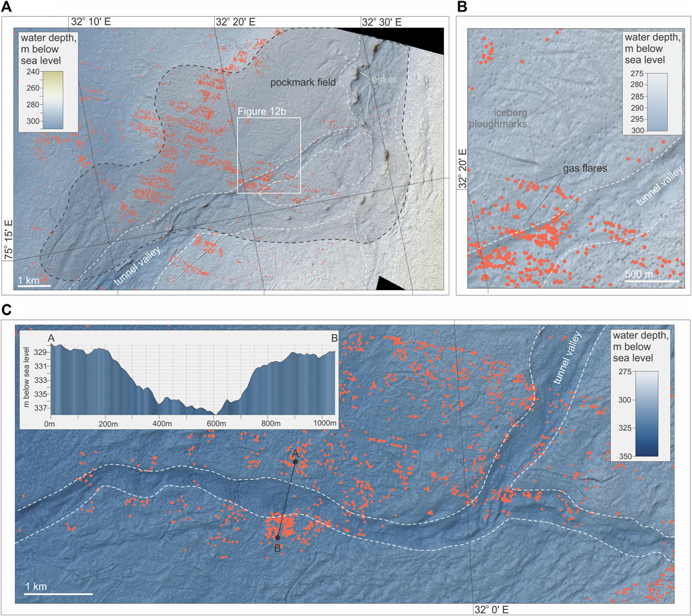Select the '400m' distance tick on profile
The width and height of the screenshot is (692, 616).
click(x=161, y=423)
